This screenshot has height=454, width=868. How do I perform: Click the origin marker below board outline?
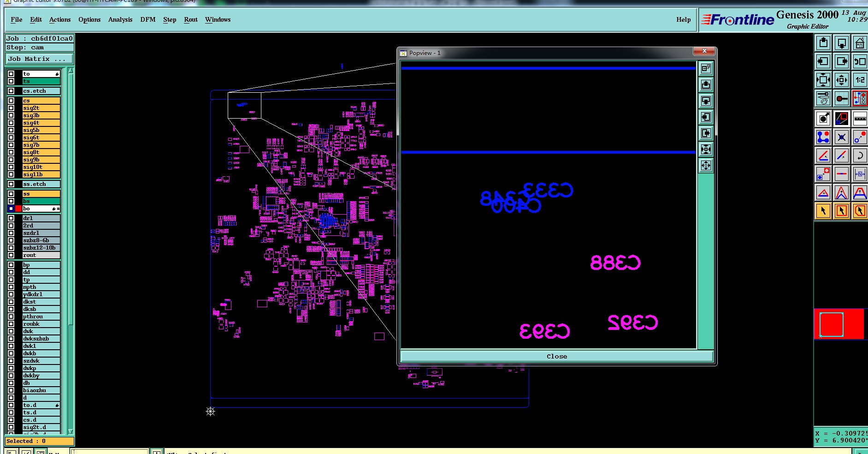click(210, 411)
